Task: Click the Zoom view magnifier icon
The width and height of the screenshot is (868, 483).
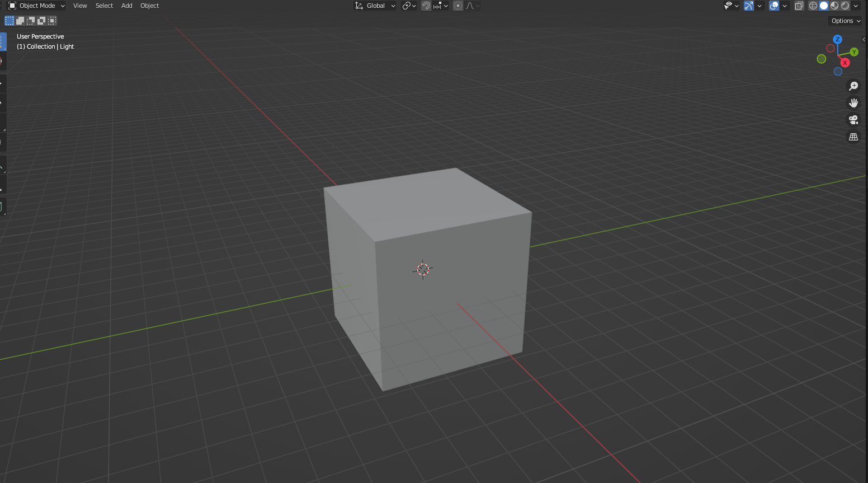Action: pyautogui.click(x=853, y=86)
